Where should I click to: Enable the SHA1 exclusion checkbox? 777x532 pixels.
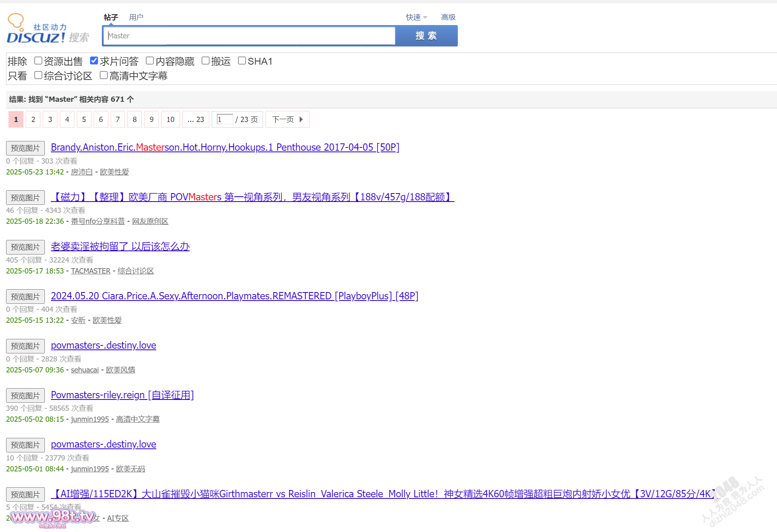pyautogui.click(x=242, y=60)
